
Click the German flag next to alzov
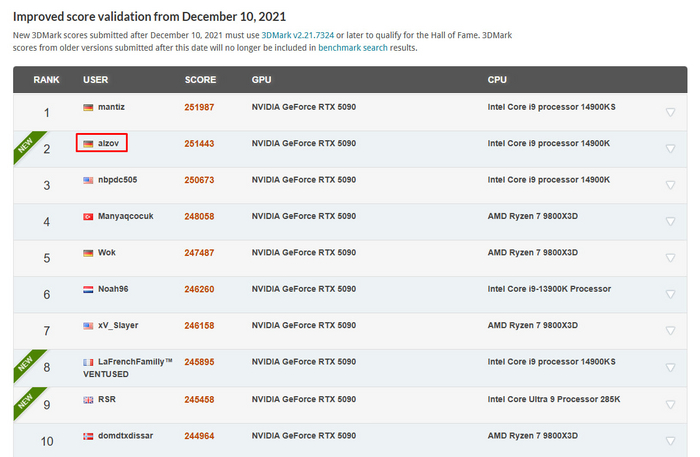(88, 144)
